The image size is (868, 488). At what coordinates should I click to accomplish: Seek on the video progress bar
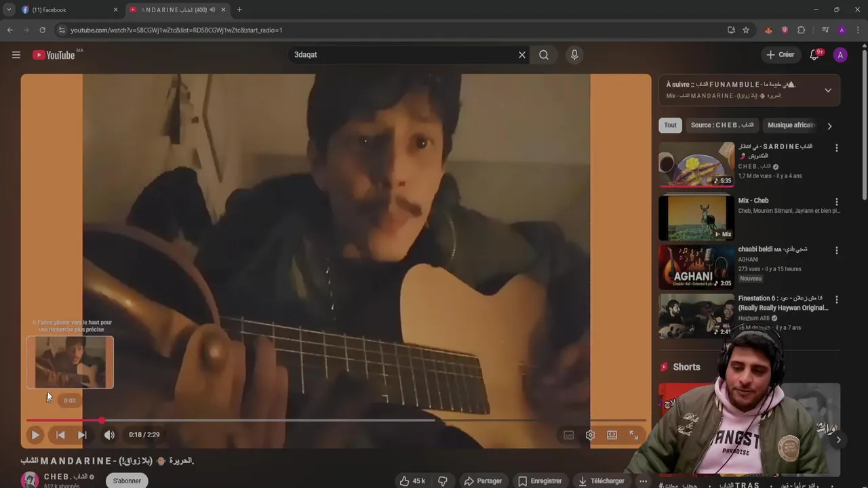point(336,420)
